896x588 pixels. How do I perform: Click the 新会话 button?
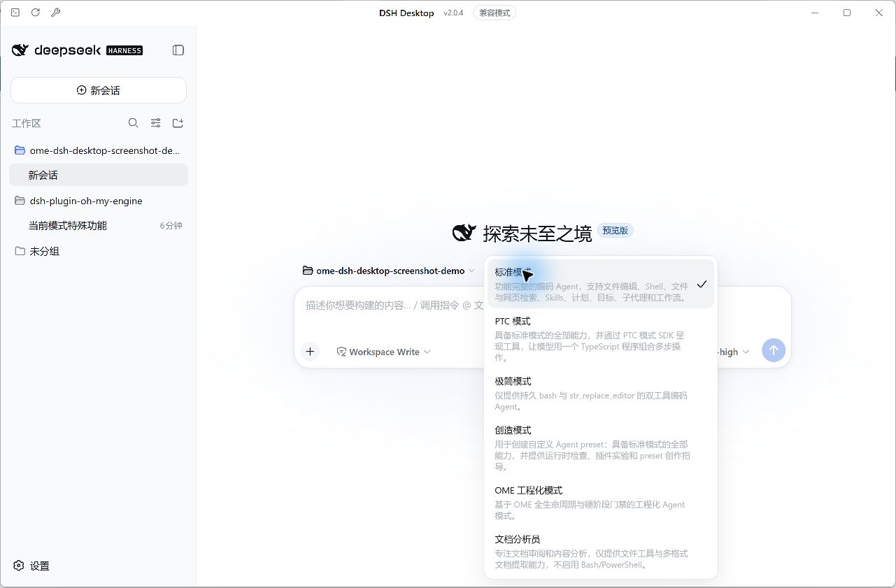99,90
